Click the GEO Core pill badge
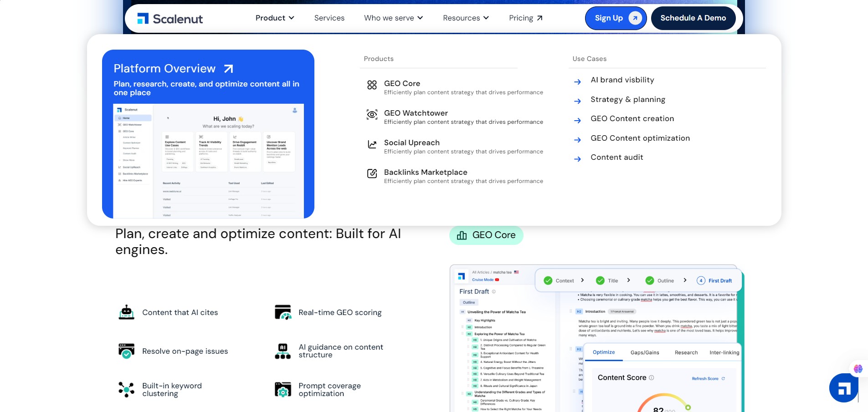Viewport: 868px width, 412px height. tap(486, 235)
